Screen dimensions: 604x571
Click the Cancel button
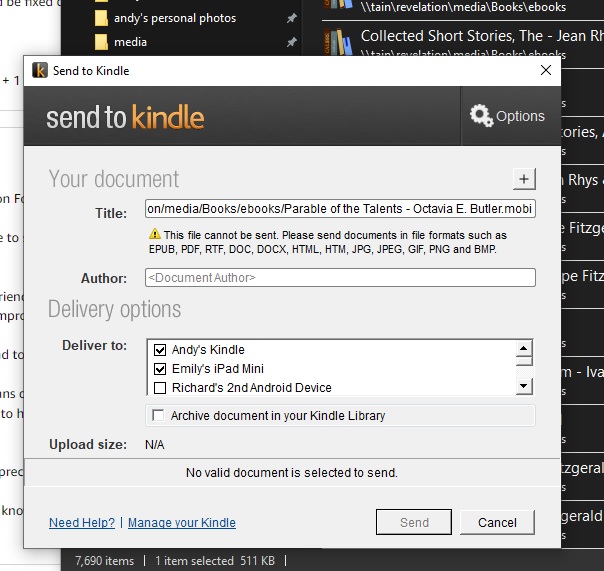pyautogui.click(x=497, y=522)
